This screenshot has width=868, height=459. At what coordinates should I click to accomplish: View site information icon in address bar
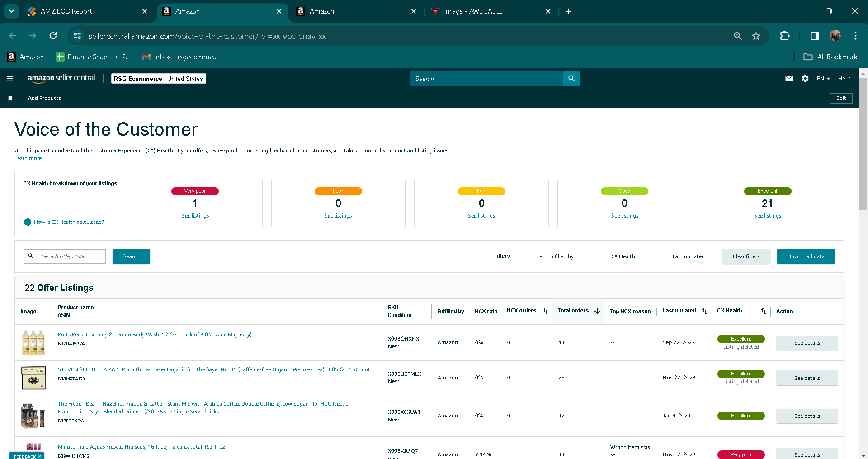(x=77, y=36)
